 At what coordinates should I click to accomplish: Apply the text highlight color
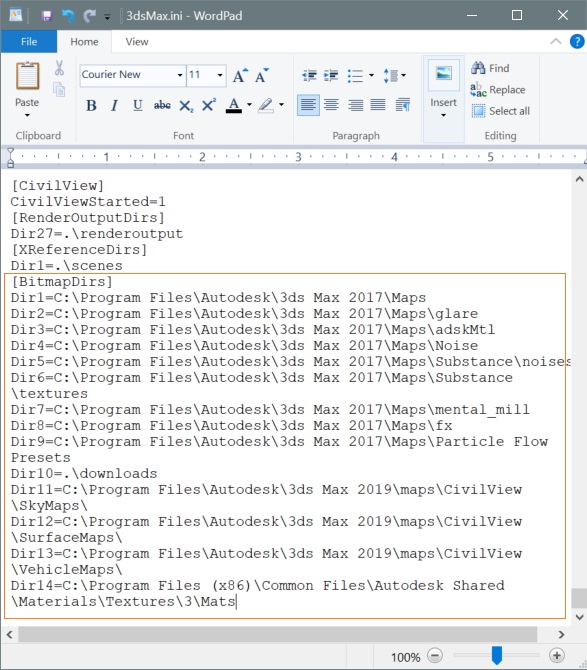tap(266, 105)
